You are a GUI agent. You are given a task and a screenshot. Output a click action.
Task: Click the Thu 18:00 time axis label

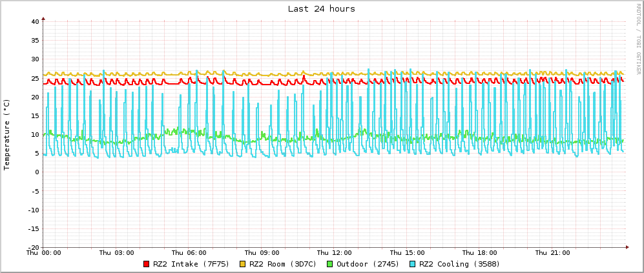click(480, 253)
